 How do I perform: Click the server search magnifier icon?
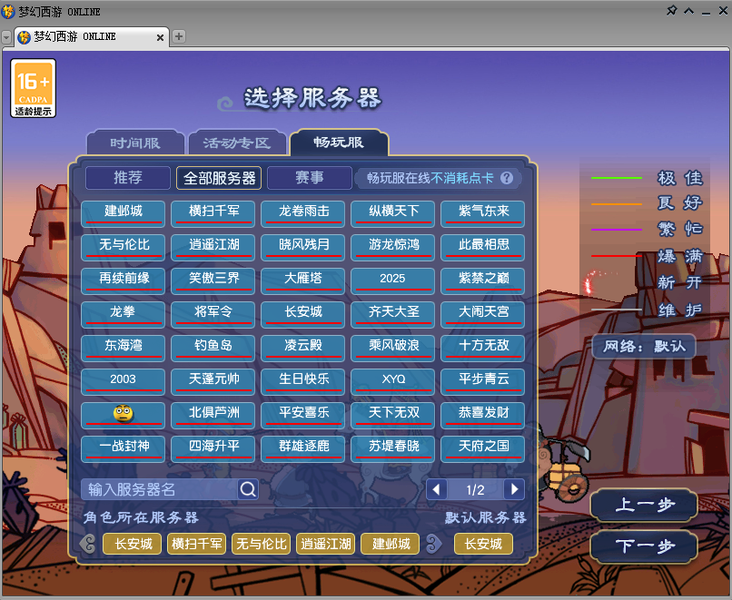click(248, 489)
